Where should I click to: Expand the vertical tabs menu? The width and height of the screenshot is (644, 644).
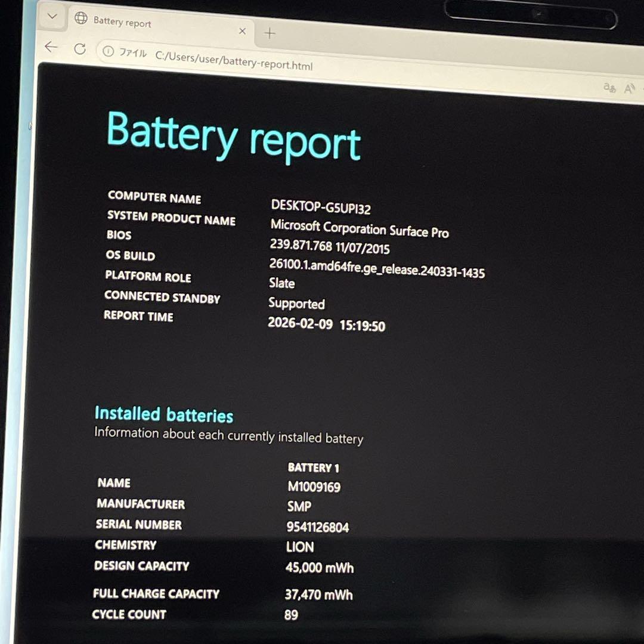[52, 17]
